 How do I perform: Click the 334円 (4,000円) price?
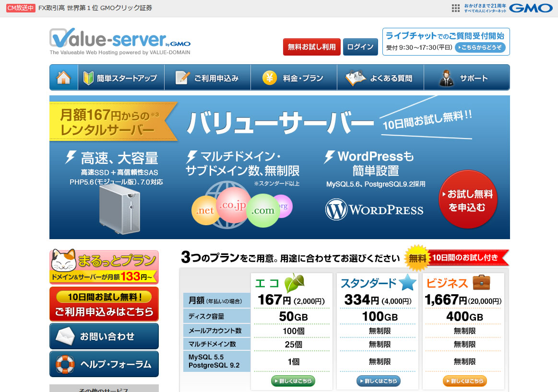(x=378, y=300)
